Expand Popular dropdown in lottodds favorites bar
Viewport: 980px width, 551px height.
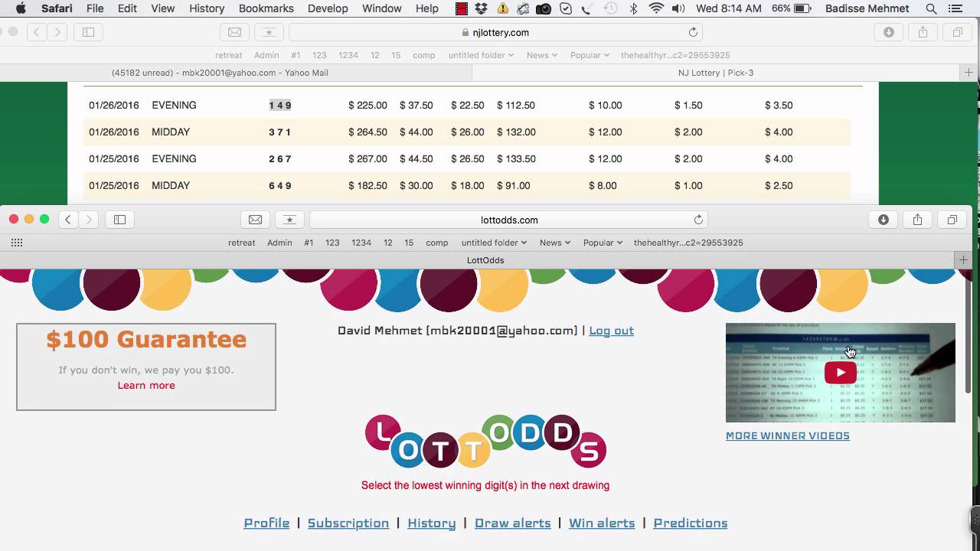coord(603,243)
